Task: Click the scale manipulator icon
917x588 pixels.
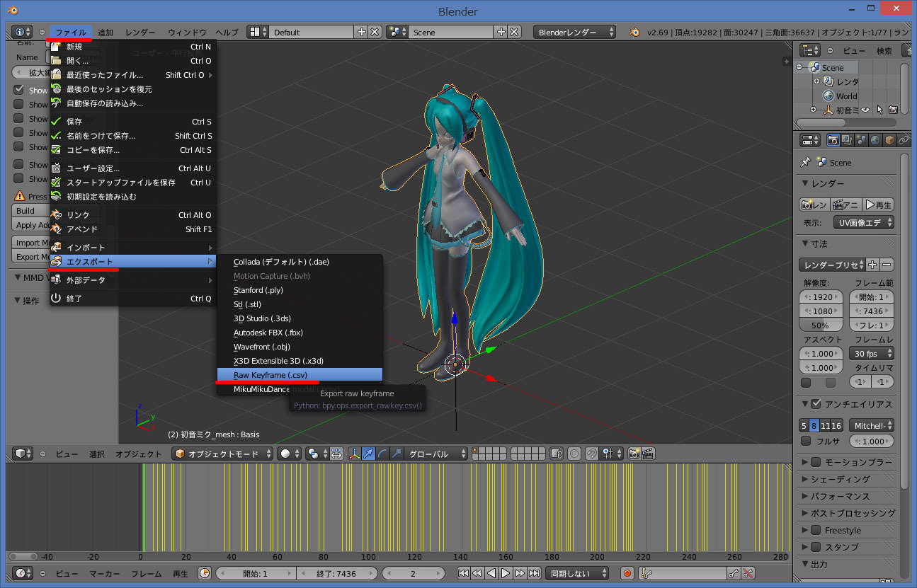Action: (x=397, y=454)
